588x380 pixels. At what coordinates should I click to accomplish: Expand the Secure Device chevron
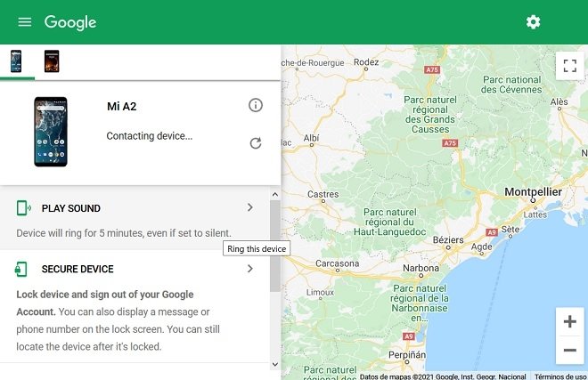click(250, 269)
